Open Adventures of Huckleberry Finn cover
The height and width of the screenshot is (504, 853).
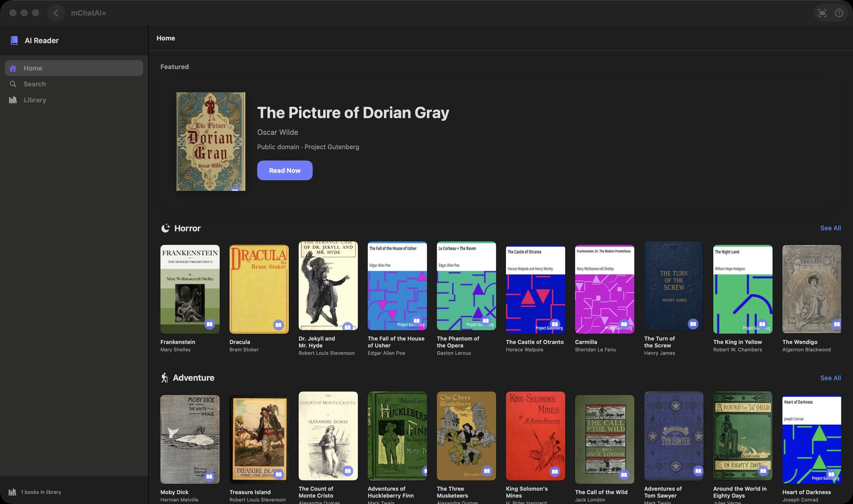pyautogui.click(x=397, y=436)
